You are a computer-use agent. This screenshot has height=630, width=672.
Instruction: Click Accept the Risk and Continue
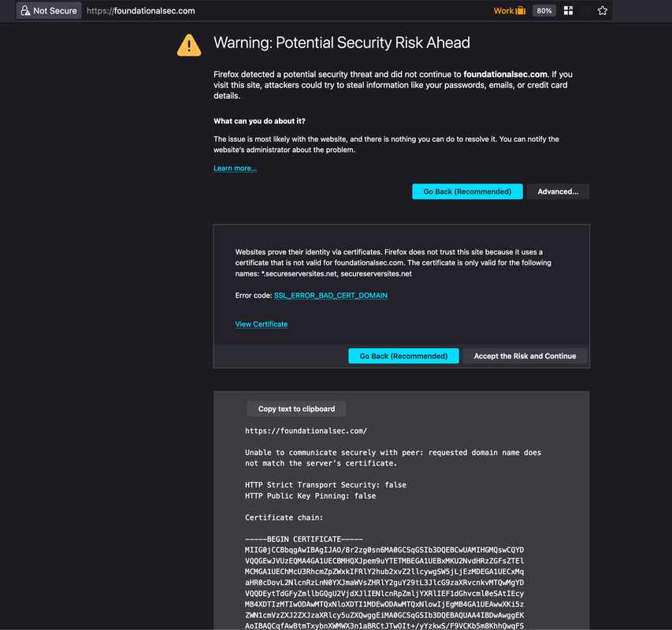[525, 356]
